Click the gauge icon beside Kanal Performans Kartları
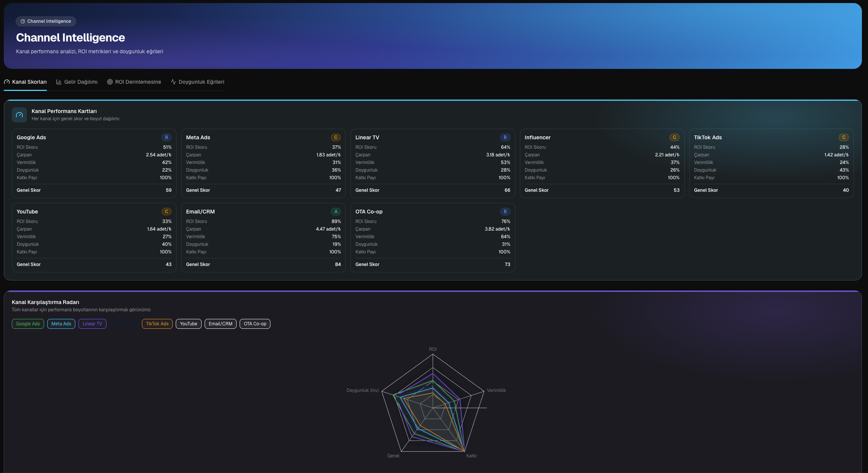This screenshot has height=473, width=868. pos(19,115)
